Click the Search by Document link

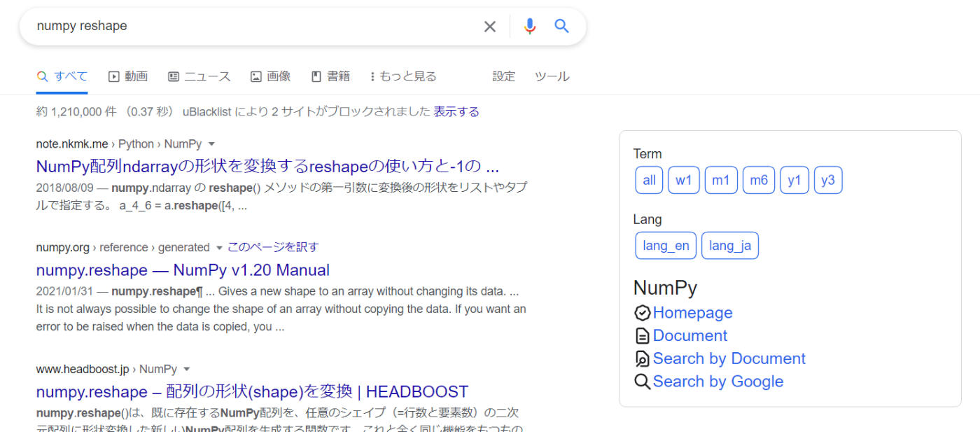[729, 359]
